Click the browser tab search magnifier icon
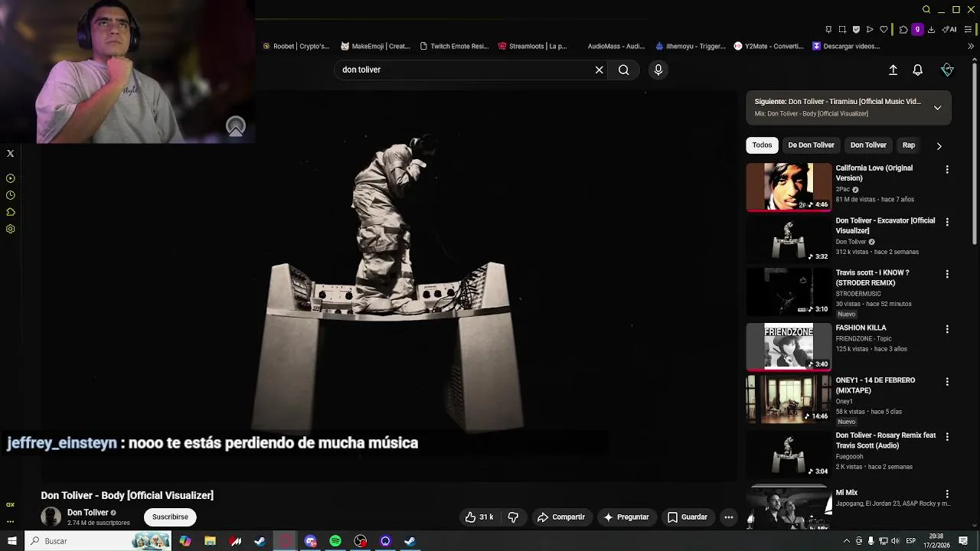980x551 pixels. [x=926, y=10]
